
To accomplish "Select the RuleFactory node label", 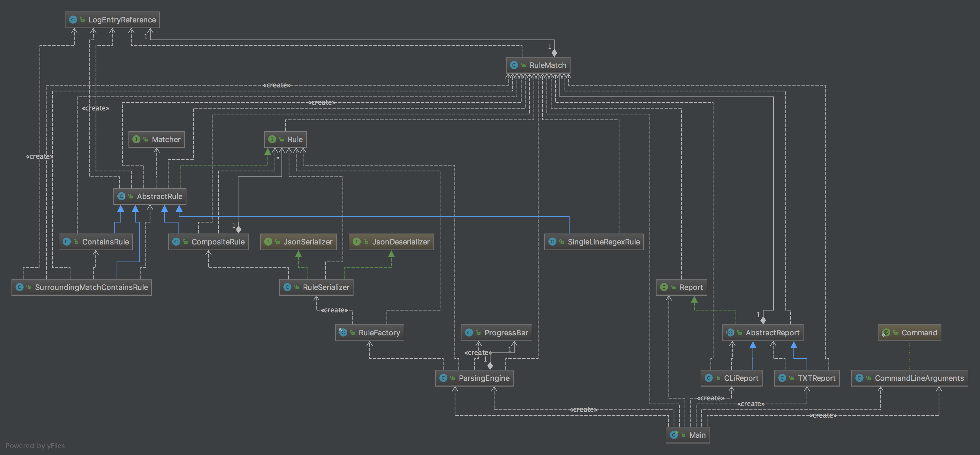I will click(379, 333).
